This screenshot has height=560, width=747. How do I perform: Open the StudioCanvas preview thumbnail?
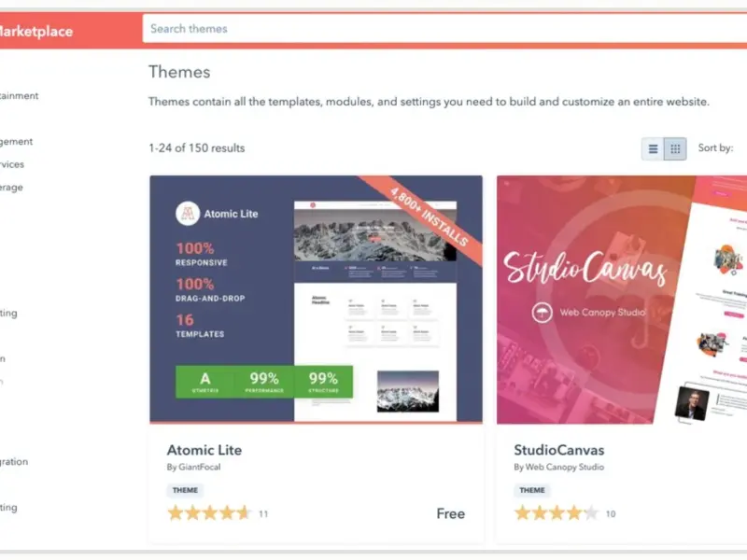click(x=622, y=300)
